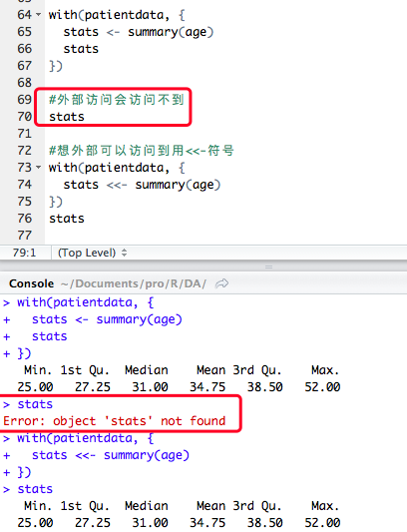The height and width of the screenshot is (532, 407).
Task: Click the first Mean value 34.75 in console
Action: click(x=207, y=387)
